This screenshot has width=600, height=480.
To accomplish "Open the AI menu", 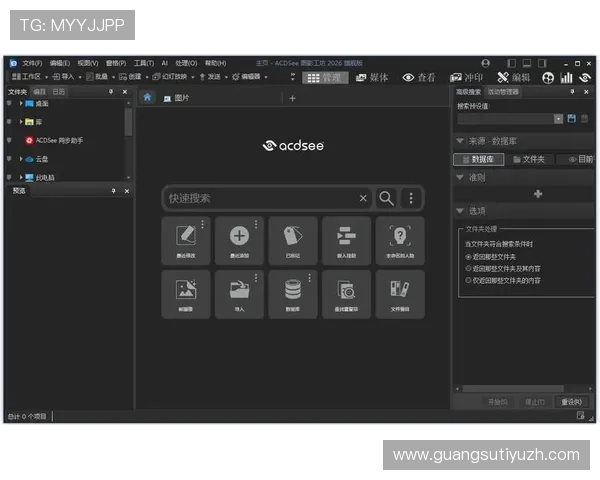I will coord(165,63).
